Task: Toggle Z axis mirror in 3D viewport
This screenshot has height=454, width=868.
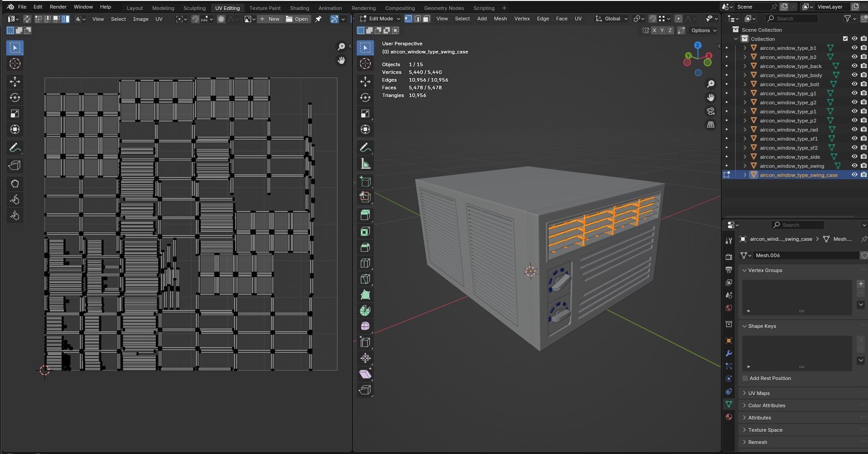Action: pyautogui.click(x=670, y=30)
